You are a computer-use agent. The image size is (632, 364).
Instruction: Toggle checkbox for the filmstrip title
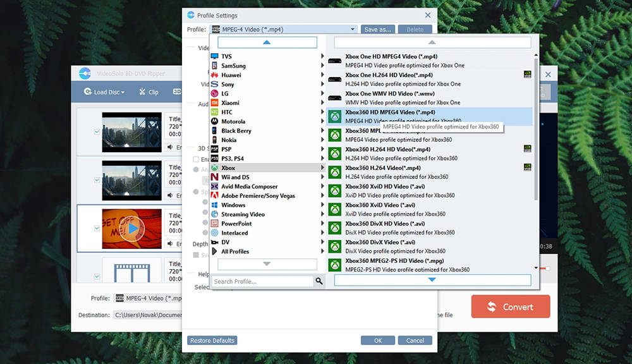pyautogui.click(x=97, y=277)
